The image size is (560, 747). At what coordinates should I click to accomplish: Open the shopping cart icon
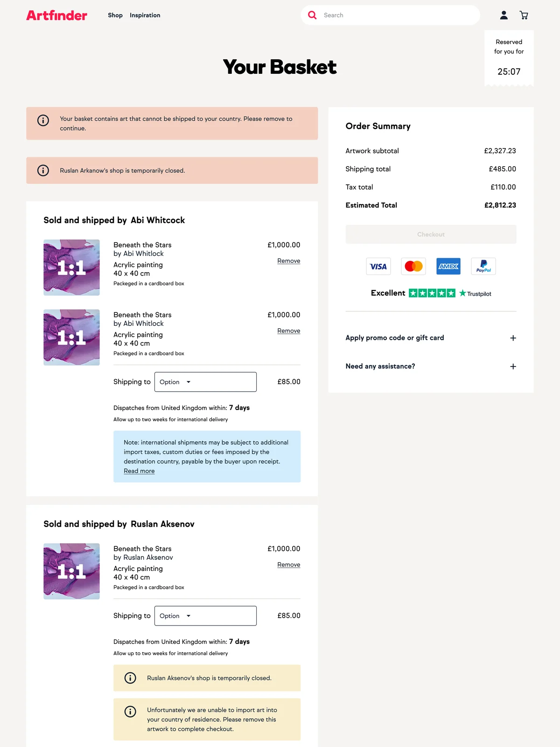click(524, 15)
